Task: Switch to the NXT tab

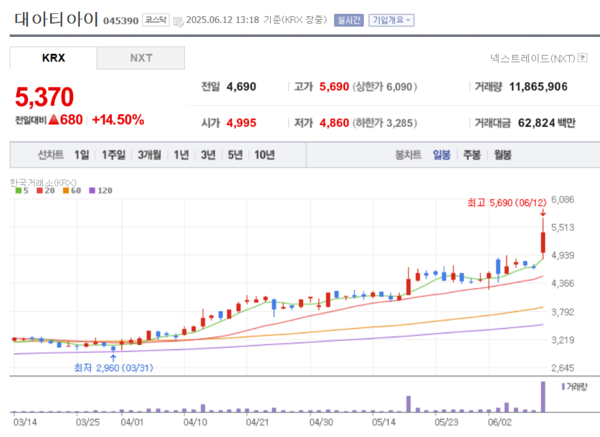Action: (141, 58)
